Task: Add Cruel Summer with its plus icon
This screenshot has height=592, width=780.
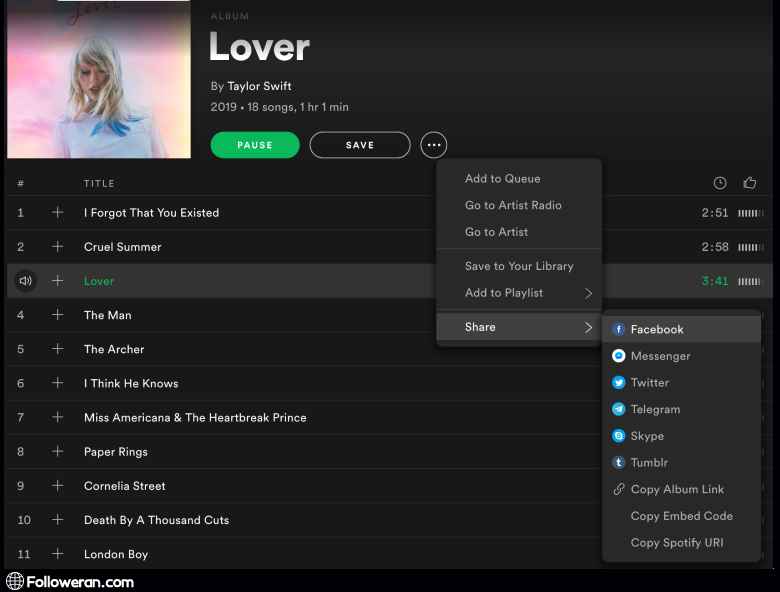Action: [57, 247]
